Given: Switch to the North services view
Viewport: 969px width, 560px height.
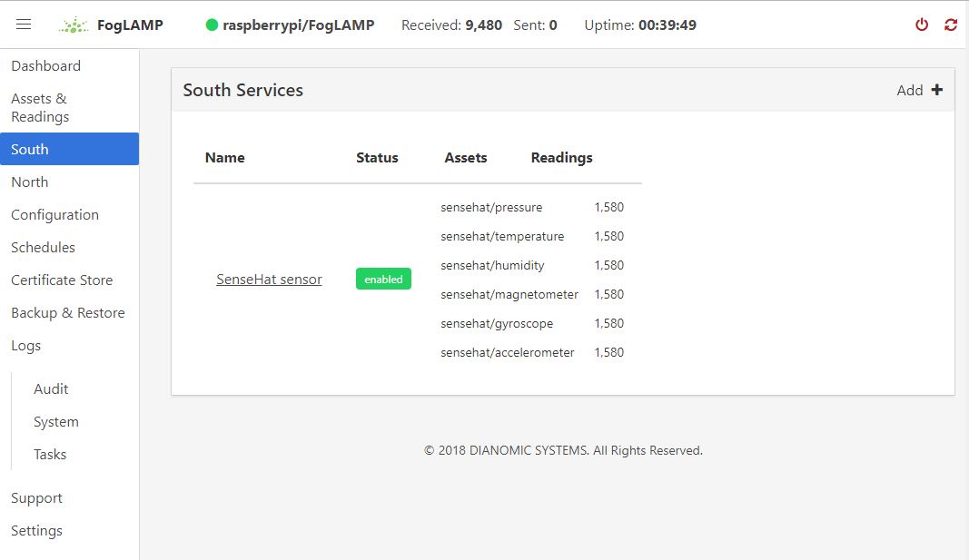Looking at the screenshot, I should click(x=29, y=182).
